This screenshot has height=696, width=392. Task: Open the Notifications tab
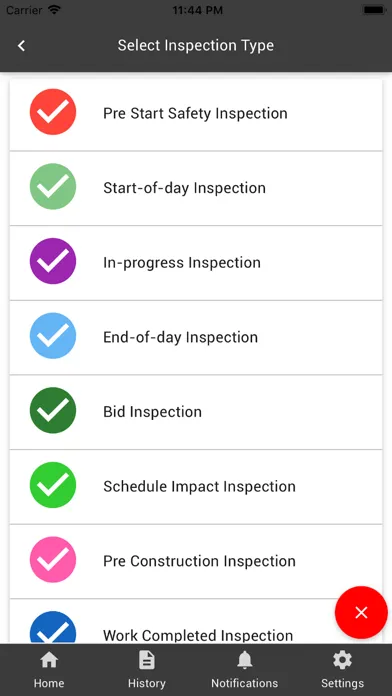[245, 670]
